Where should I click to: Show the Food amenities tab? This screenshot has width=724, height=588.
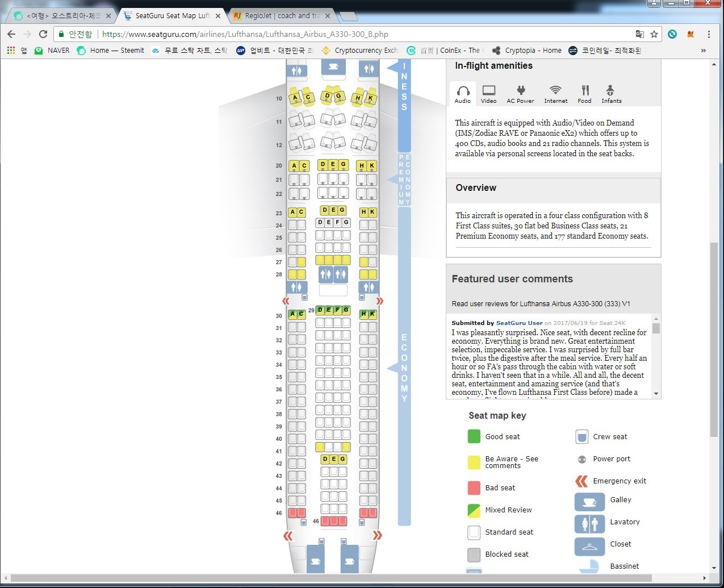pyautogui.click(x=585, y=94)
